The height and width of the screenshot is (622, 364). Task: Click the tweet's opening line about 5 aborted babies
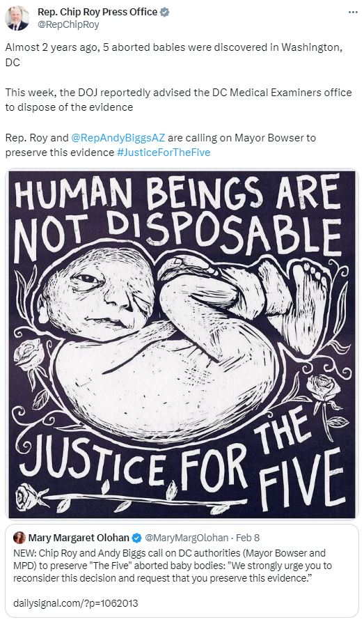pos(174,55)
